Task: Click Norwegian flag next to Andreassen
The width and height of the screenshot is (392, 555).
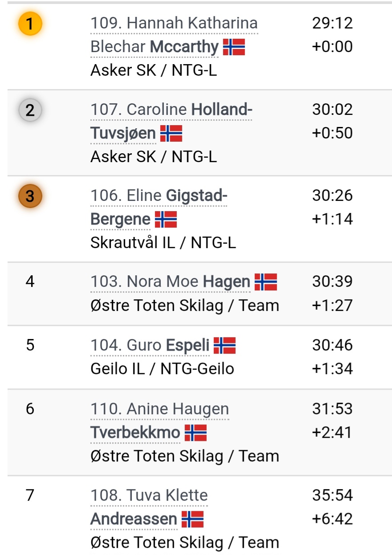Action: pyautogui.click(x=192, y=519)
